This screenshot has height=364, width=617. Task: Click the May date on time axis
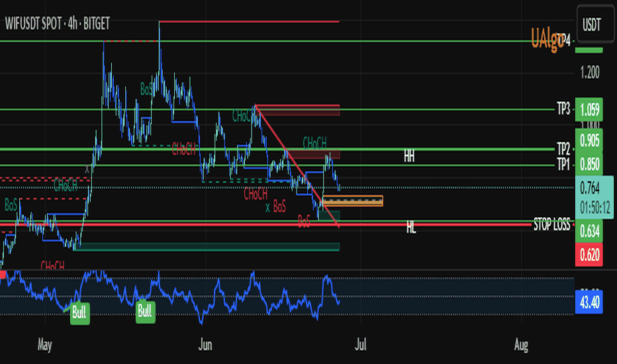(45, 345)
